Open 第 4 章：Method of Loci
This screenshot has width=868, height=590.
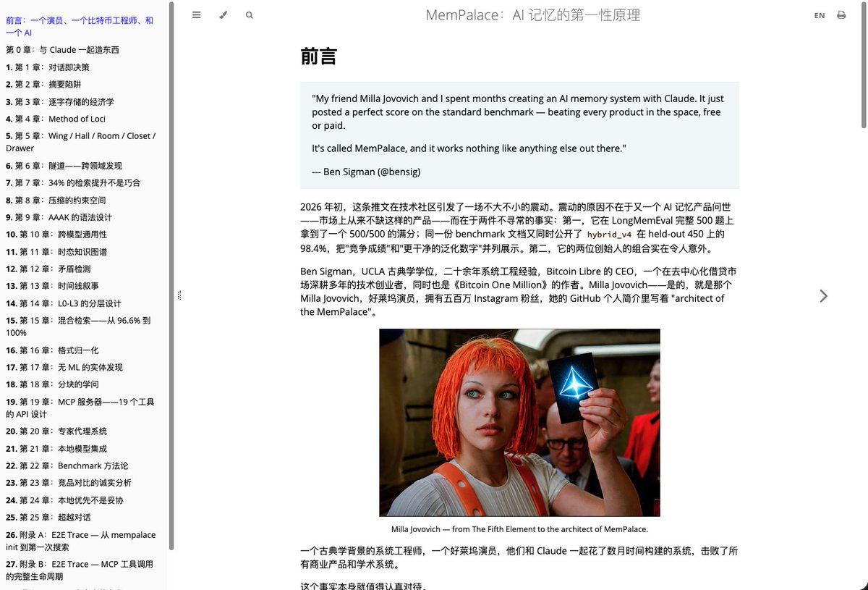[x=56, y=119]
